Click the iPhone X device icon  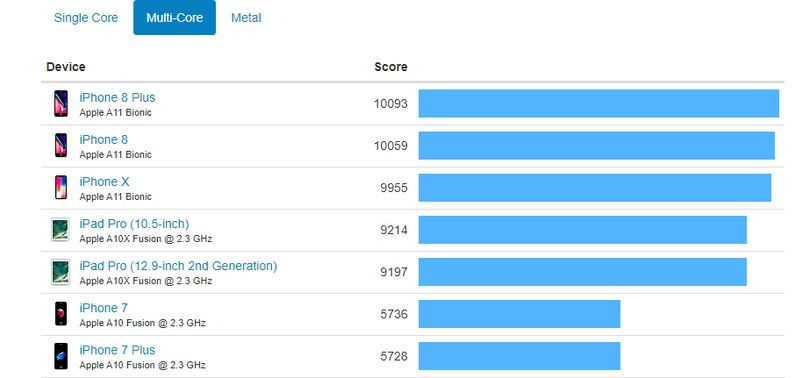pyautogui.click(x=60, y=187)
